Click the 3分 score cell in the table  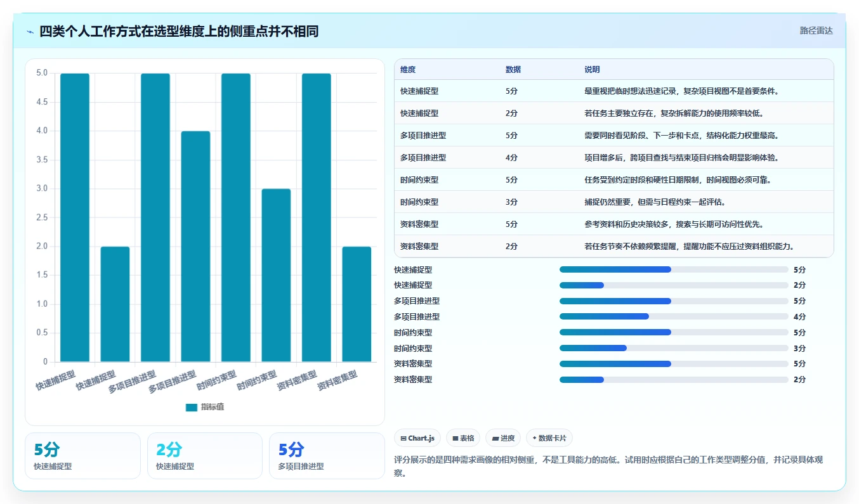539,202
